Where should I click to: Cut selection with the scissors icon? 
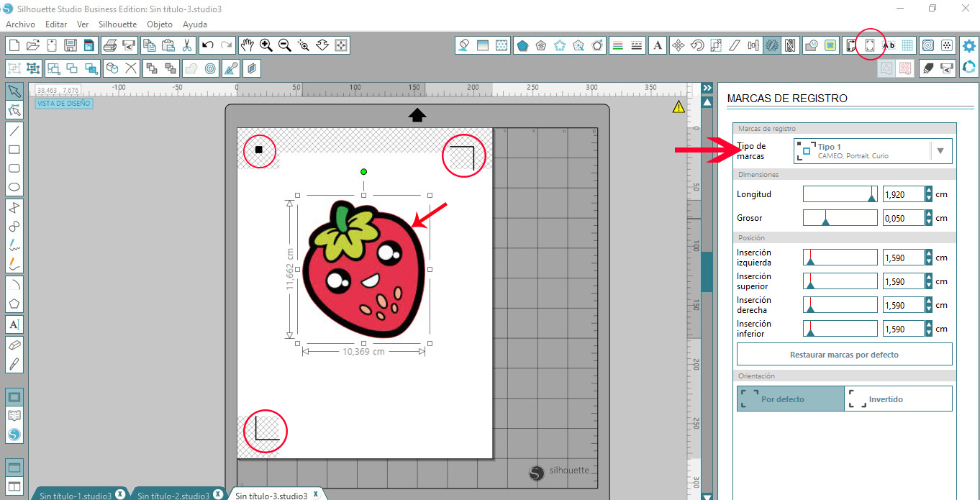186,45
